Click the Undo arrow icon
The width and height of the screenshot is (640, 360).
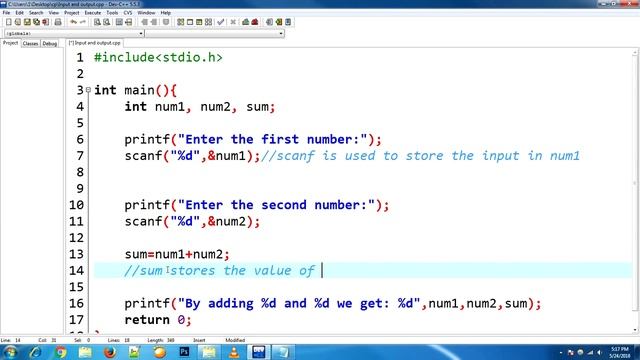pyautogui.click(x=73, y=22)
